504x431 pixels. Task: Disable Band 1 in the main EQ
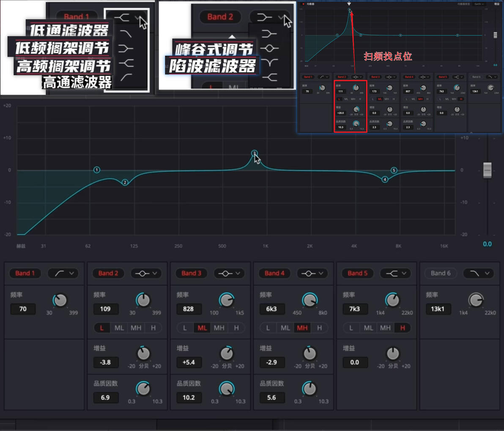(x=25, y=273)
